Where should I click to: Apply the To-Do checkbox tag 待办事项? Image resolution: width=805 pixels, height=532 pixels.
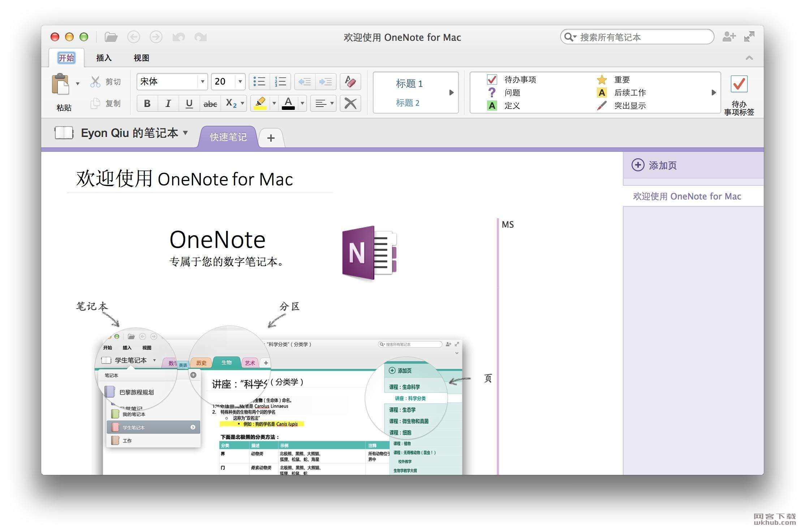(x=511, y=80)
